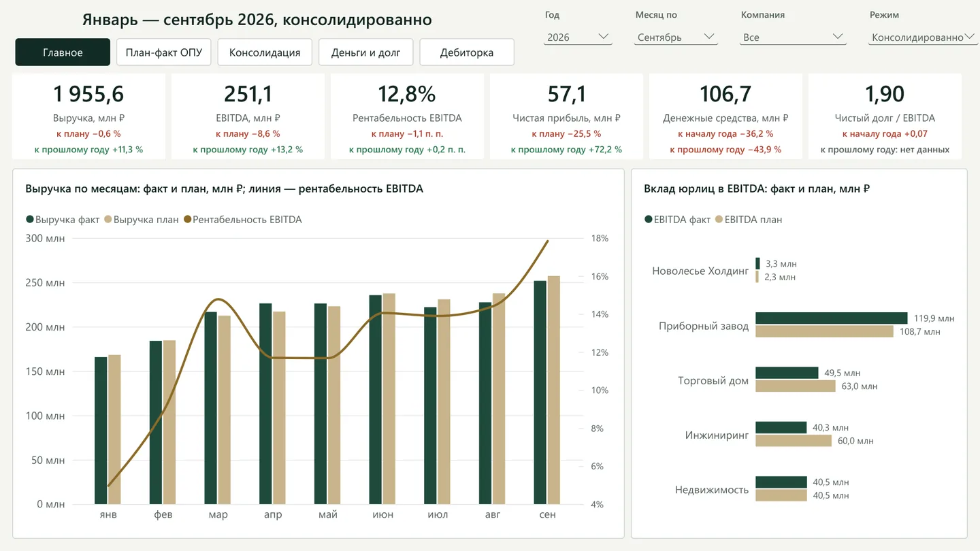The image size is (980, 551).
Task: Go to Деньги и долг tab
Action: click(366, 52)
